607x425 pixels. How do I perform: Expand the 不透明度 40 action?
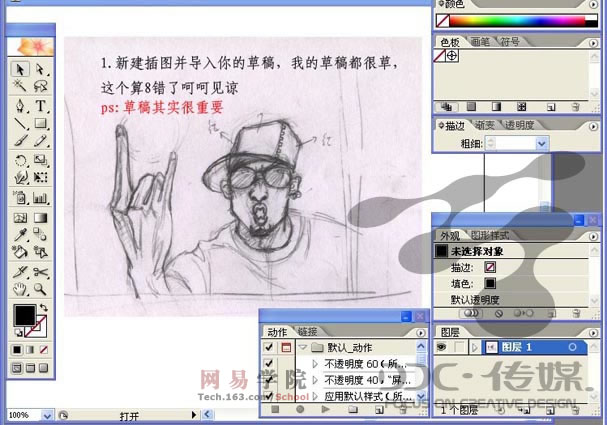click(315, 380)
